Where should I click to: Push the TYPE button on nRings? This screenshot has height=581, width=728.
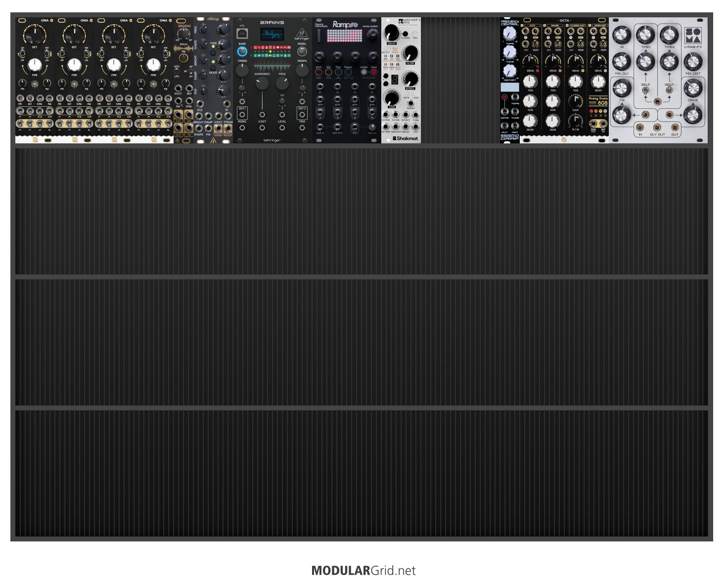click(213, 53)
